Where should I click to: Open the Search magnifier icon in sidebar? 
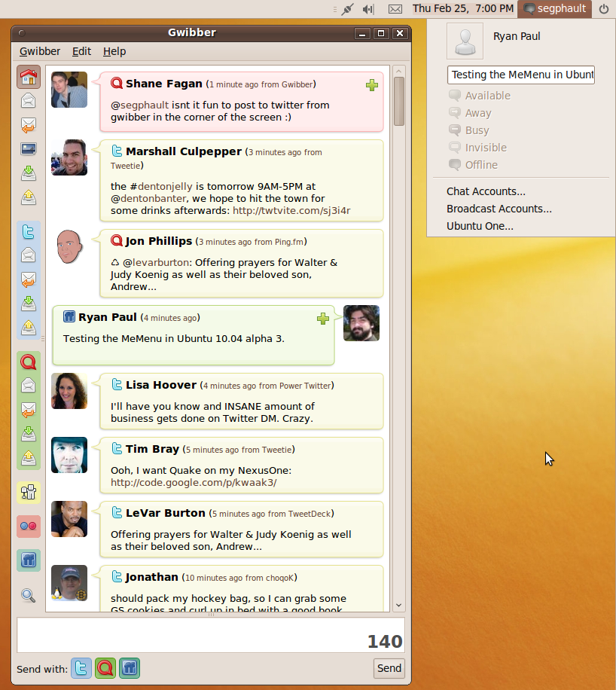pos(29,595)
